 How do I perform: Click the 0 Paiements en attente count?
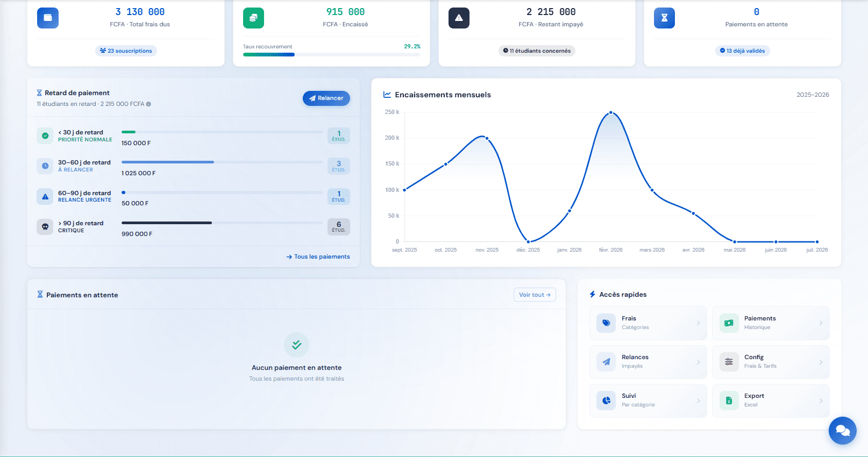(756, 12)
